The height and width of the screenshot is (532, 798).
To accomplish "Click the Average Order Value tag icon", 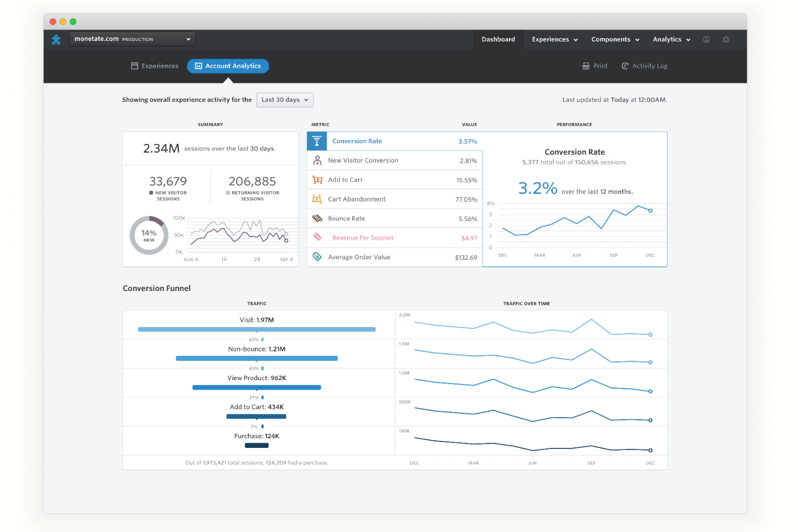I will pyautogui.click(x=318, y=257).
